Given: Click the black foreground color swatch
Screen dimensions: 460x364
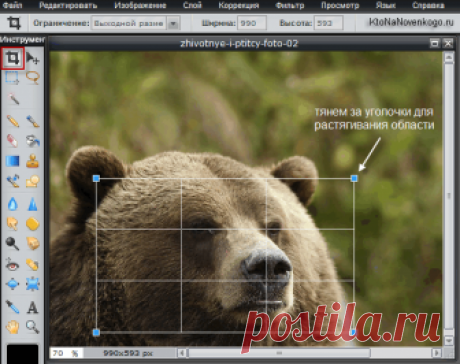Looking at the screenshot, I should click(x=23, y=354).
